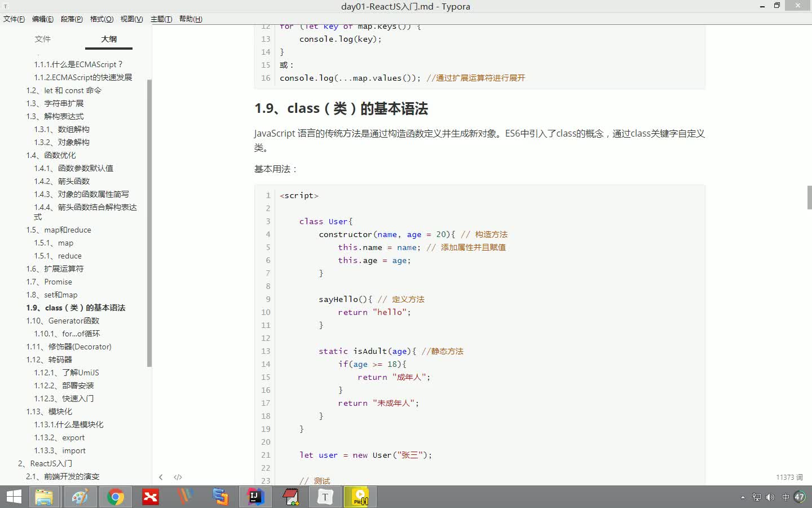Open the 文件(F) menu
The height and width of the screenshot is (508, 812).
click(14, 19)
